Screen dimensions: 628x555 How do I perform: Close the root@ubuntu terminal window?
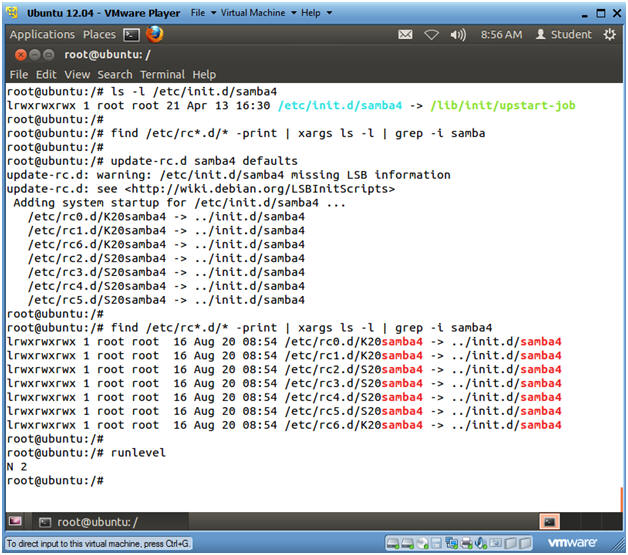[x=20, y=54]
